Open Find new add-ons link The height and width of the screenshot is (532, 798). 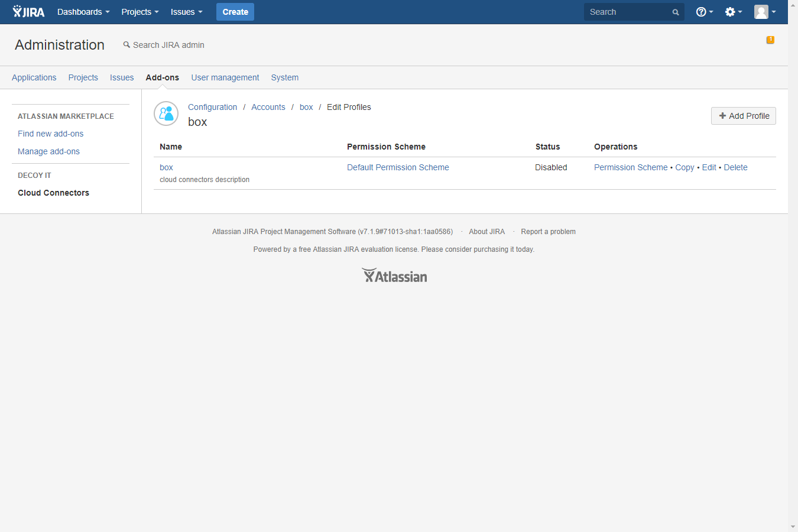click(x=51, y=134)
